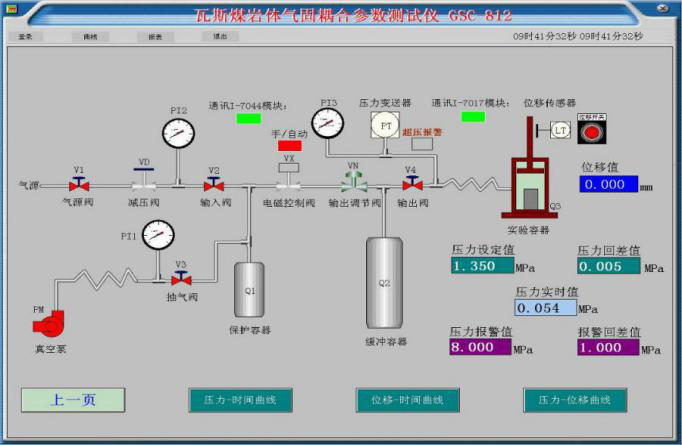Open the 登录 menu in the top bar
Image resolution: width=682 pixels, height=445 pixels.
(27, 36)
